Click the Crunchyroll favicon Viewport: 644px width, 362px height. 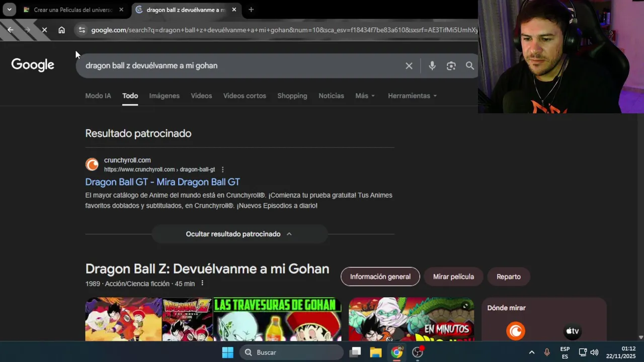[x=92, y=164]
